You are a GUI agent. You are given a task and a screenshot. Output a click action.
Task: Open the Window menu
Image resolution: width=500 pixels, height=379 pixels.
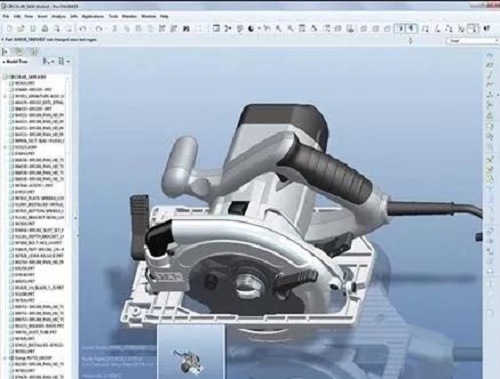tap(148, 16)
